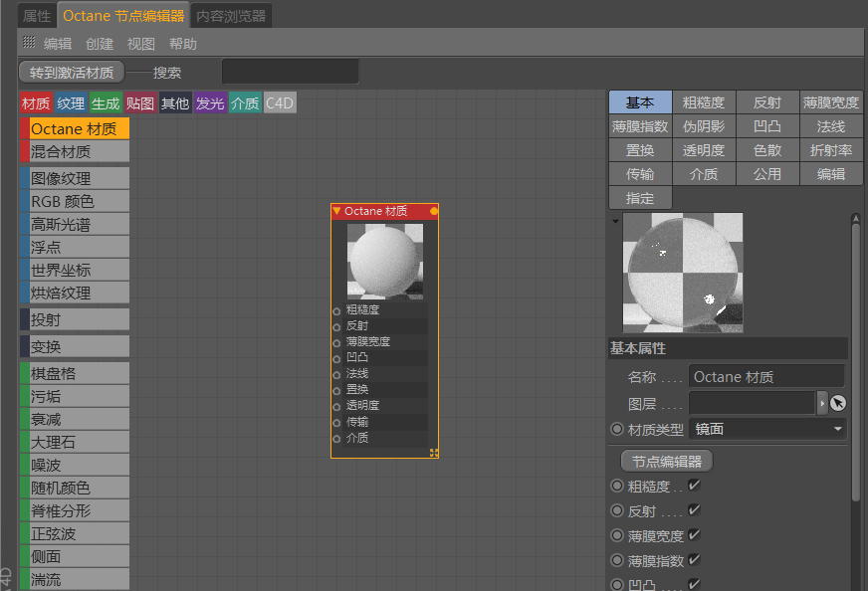
Task: Click the orange output port on Octane 材质 node
Action: [x=433, y=211]
